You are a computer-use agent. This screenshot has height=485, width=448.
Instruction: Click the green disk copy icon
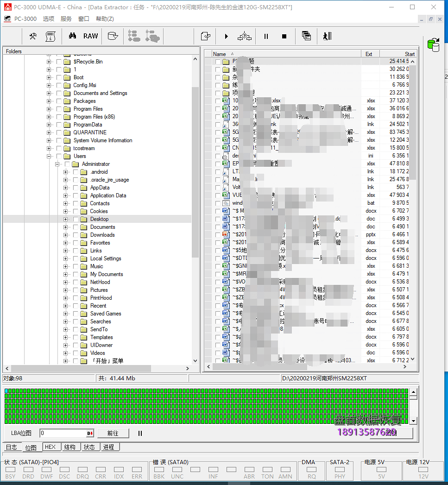(434, 44)
